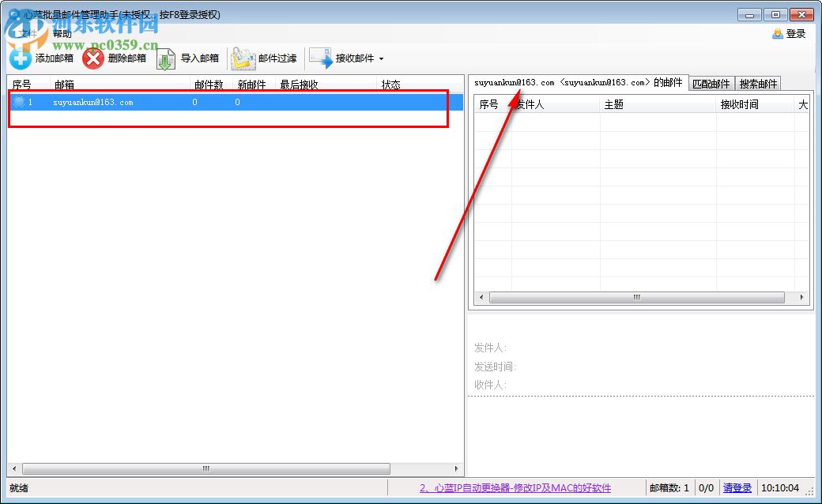The width and height of the screenshot is (822, 504).
Task: Click the 删除邮箱 label
Action: [127, 58]
